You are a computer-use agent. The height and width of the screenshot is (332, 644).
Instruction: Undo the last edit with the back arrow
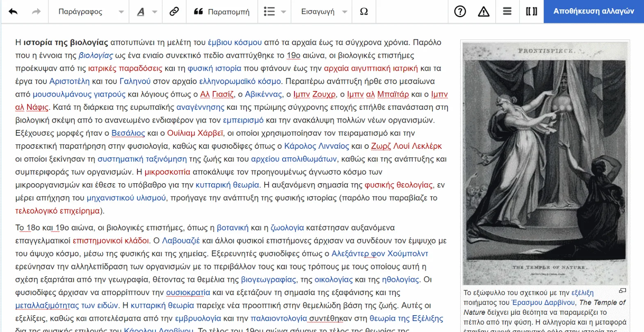coord(13,11)
